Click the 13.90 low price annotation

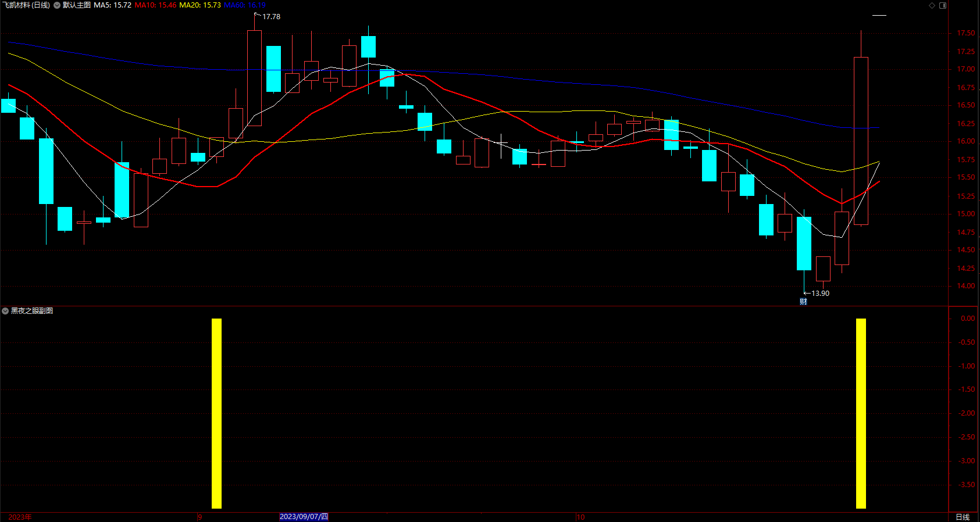[820, 294]
